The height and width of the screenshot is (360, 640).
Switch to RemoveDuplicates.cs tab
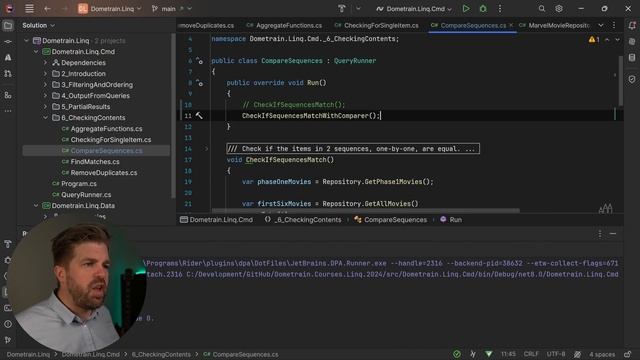pos(207,25)
